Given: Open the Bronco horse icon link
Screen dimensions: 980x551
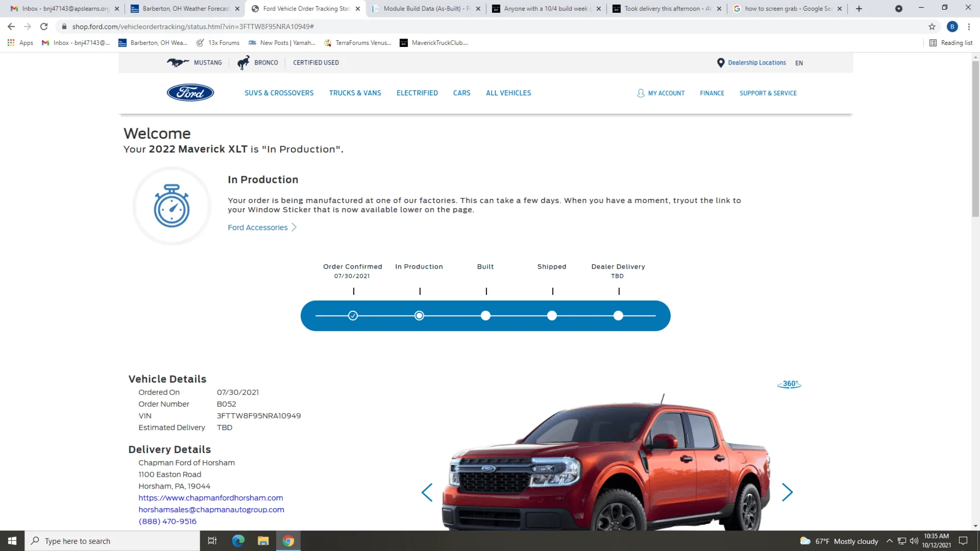Looking at the screenshot, I should [243, 62].
